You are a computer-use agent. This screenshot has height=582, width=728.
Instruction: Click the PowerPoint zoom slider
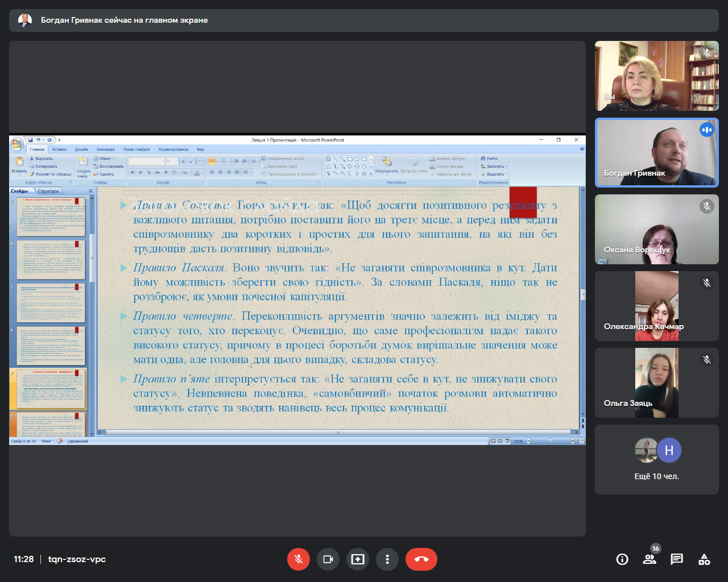[x=550, y=441]
